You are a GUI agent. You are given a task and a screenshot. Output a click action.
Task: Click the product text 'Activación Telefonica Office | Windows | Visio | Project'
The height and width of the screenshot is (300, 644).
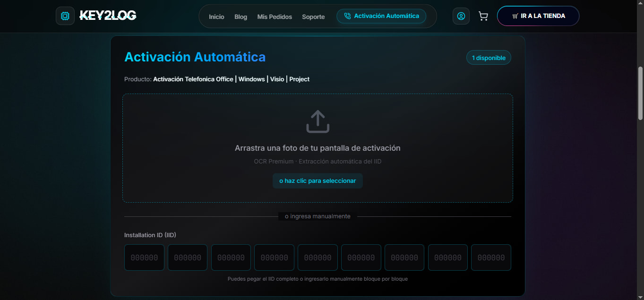[231, 79]
